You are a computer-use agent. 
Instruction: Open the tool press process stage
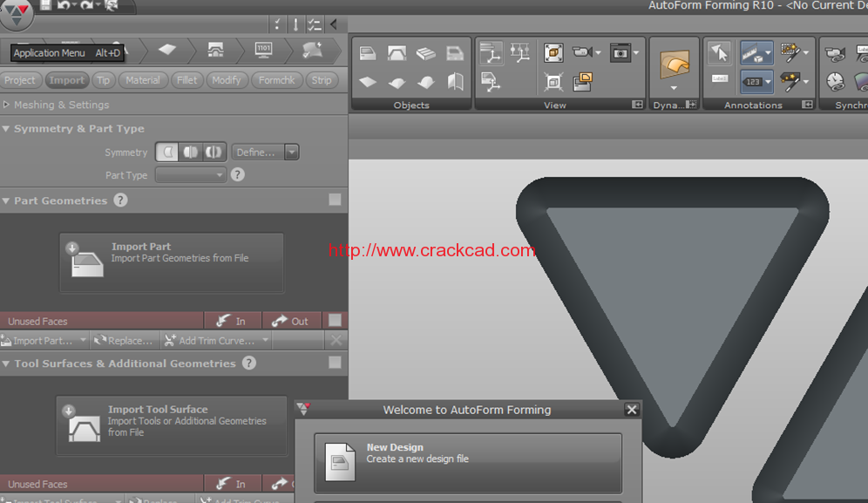click(x=215, y=51)
